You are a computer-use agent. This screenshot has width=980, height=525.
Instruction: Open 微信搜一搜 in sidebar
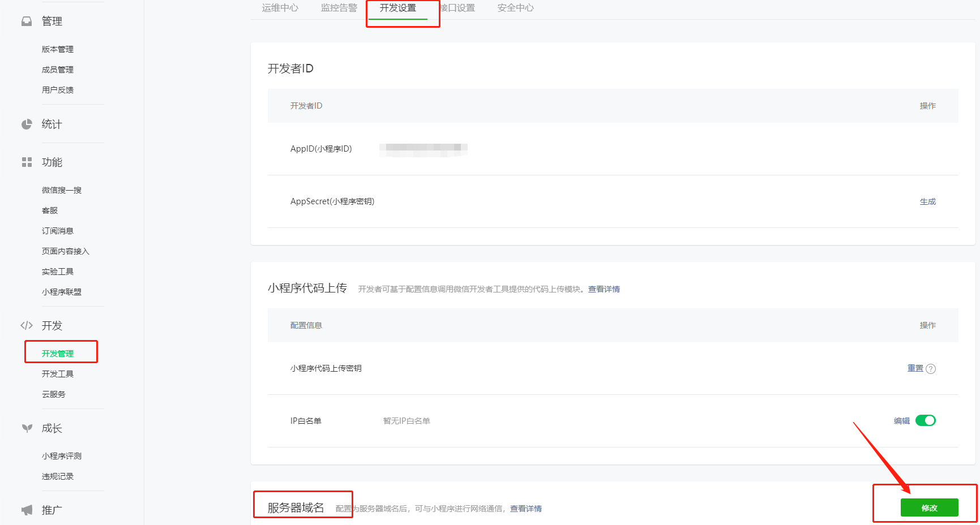[62, 190]
